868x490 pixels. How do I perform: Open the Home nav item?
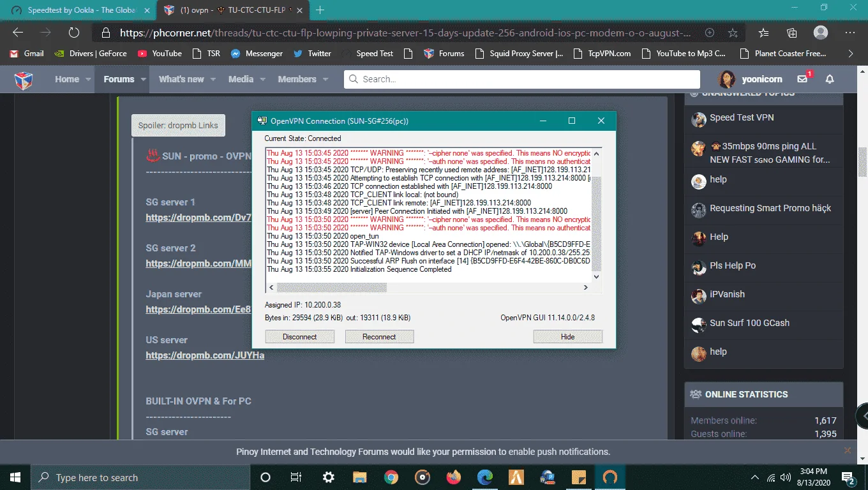point(67,80)
